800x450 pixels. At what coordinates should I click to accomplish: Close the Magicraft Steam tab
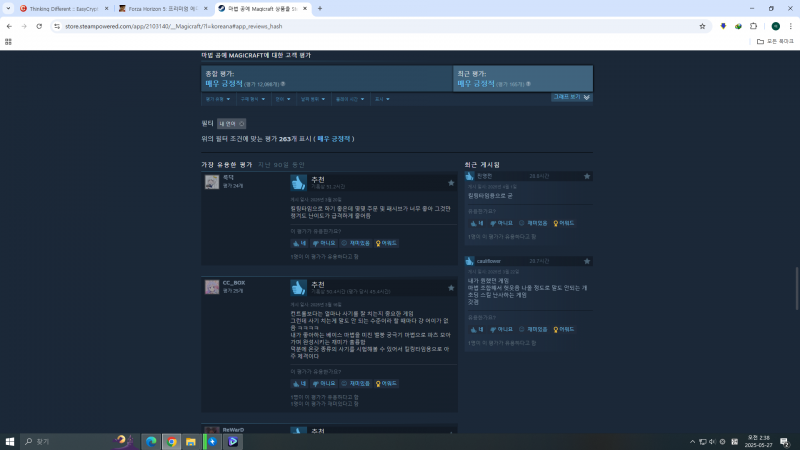point(305,9)
